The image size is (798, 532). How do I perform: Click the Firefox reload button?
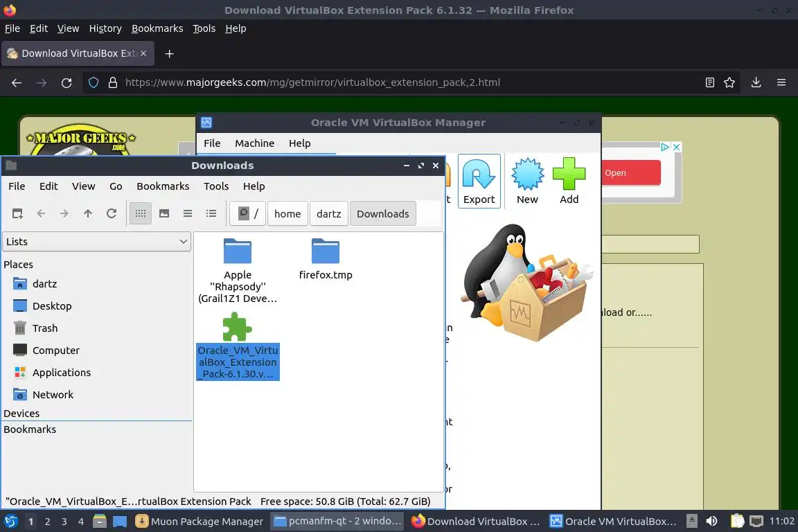(66, 82)
